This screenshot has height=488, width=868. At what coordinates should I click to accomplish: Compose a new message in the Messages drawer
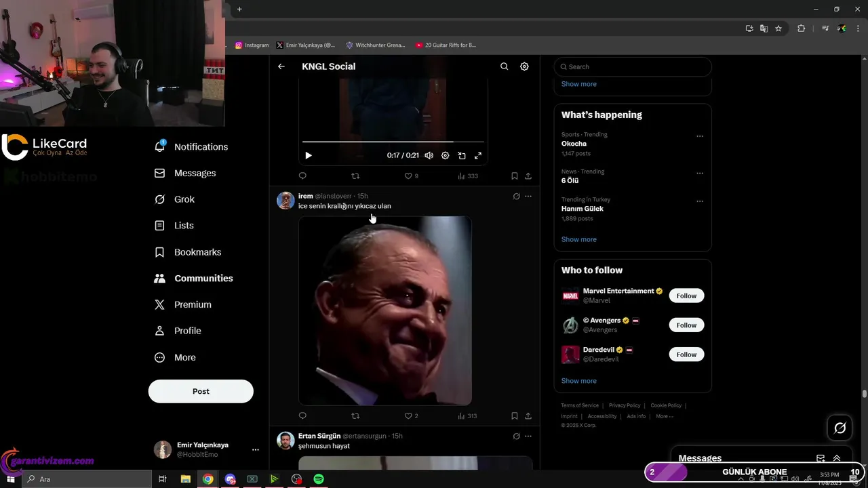(x=821, y=458)
